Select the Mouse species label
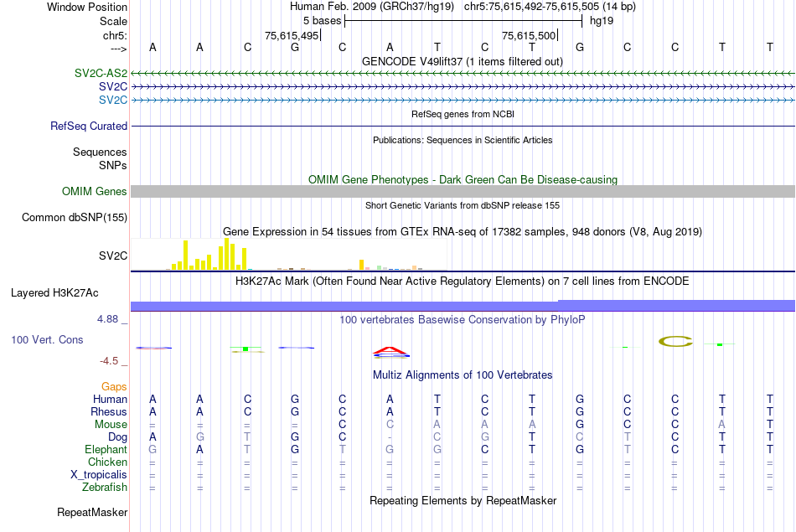796x532 pixels. click(111, 425)
